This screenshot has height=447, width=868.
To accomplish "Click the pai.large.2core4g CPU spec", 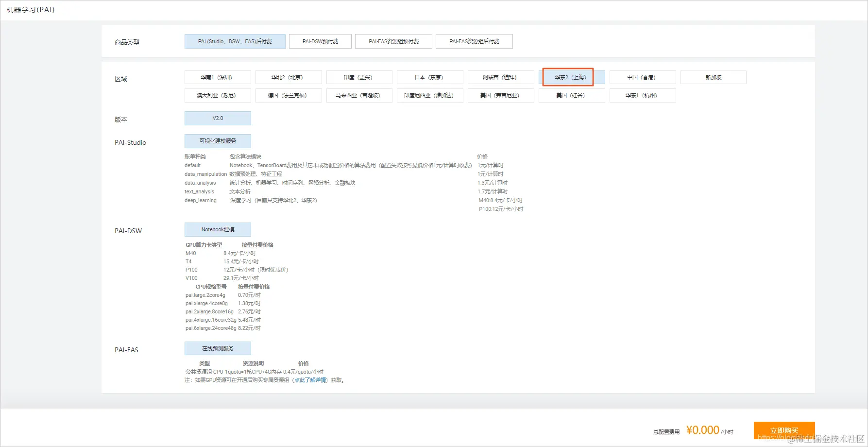I will pos(205,295).
